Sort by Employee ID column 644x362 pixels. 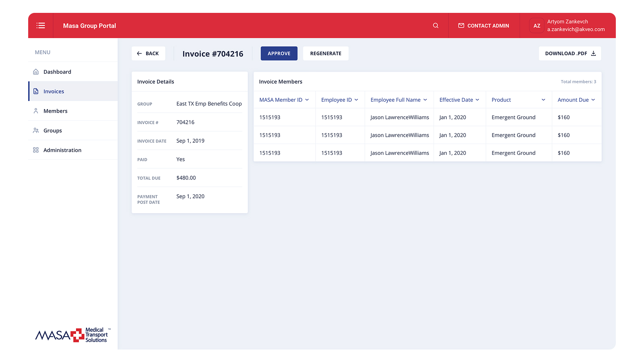coord(340,100)
